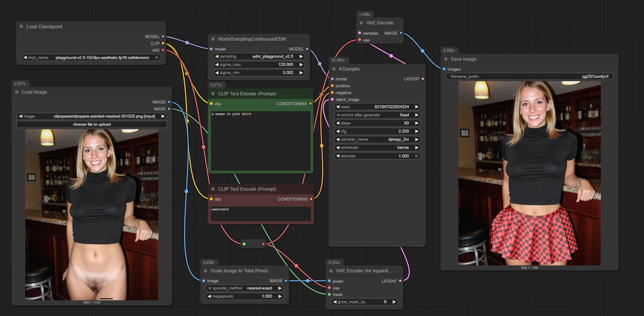This screenshot has height=316, width=644.
Task: Click the negative prompt box containing watermark
Action: click(x=261, y=214)
